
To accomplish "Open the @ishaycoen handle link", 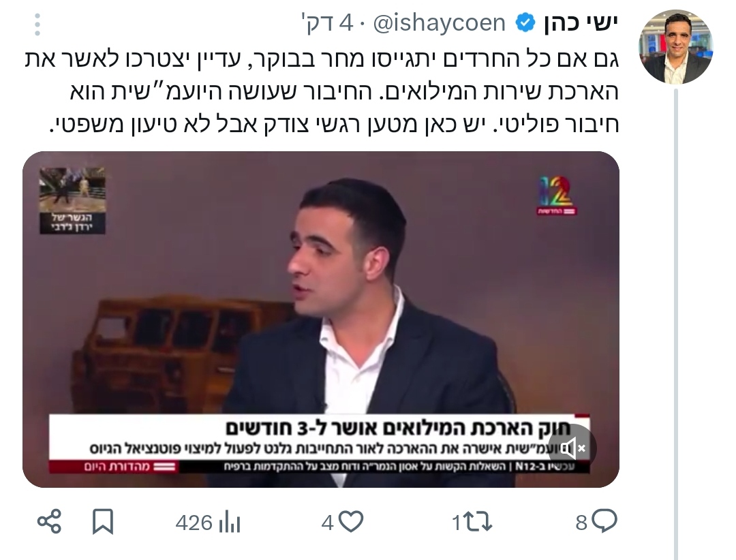I will click(x=439, y=23).
